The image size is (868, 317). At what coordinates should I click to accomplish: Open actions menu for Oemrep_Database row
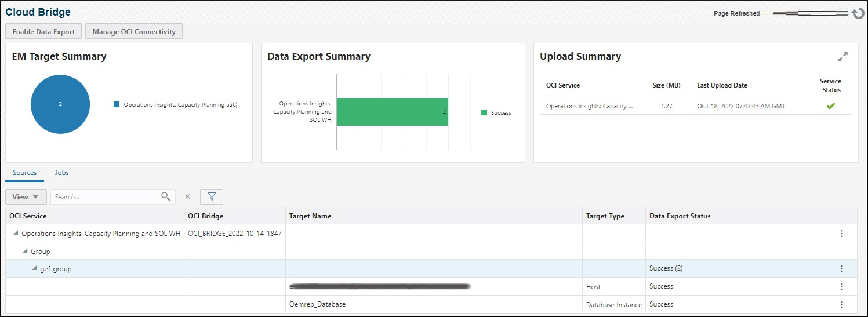pos(842,305)
